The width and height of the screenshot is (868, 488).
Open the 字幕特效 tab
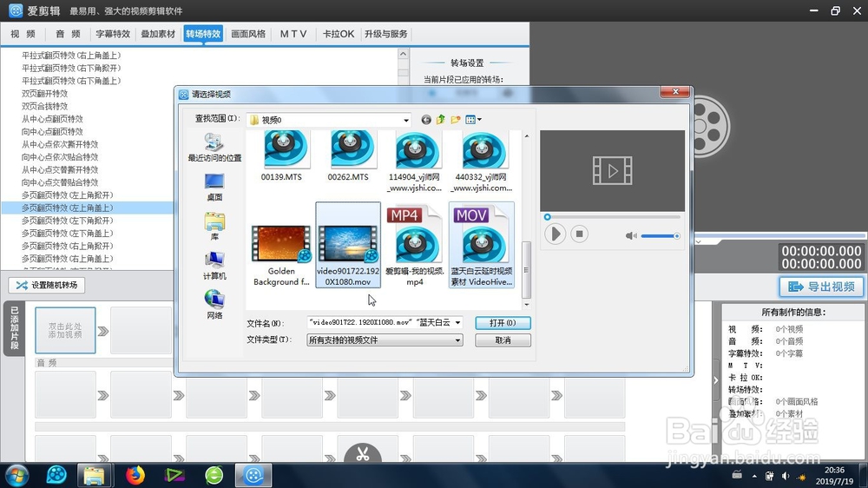113,34
